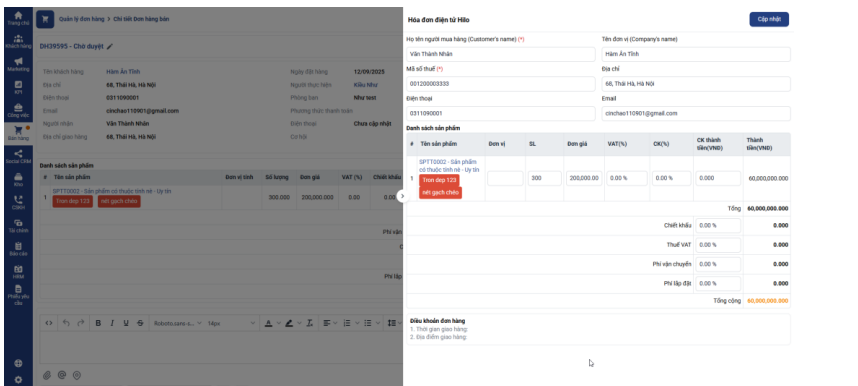This screenshot has width=858, height=386.
Task: Click the Mã số thuế input field
Action: pyautogui.click(x=501, y=84)
